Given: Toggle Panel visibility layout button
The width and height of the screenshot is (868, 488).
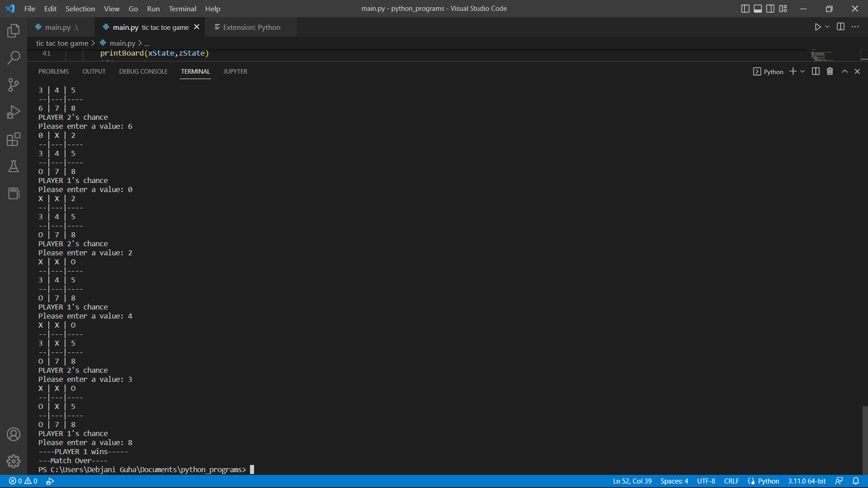Looking at the screenshot, I should pos(758,9).
